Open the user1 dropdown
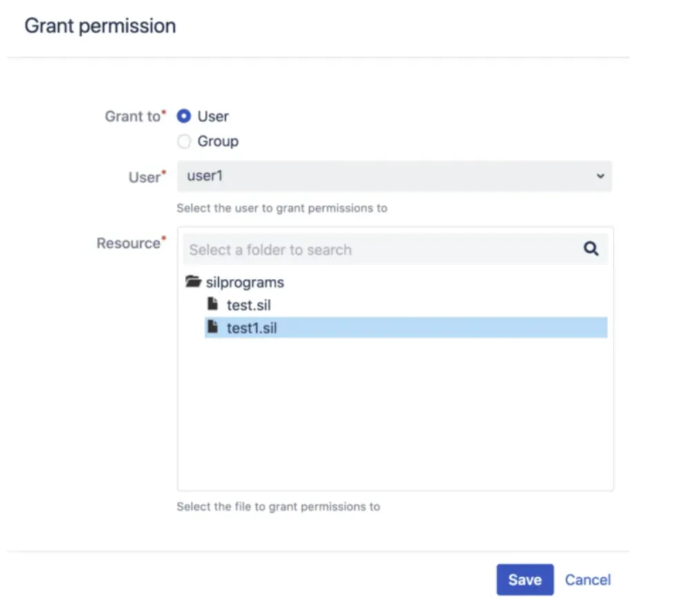This screenshot has width=700, height=606. point(394,176)
